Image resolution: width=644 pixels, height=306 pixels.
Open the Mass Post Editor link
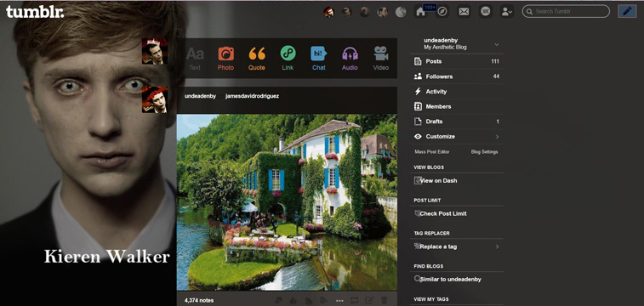pyautogui.click(x=431, y=152)
